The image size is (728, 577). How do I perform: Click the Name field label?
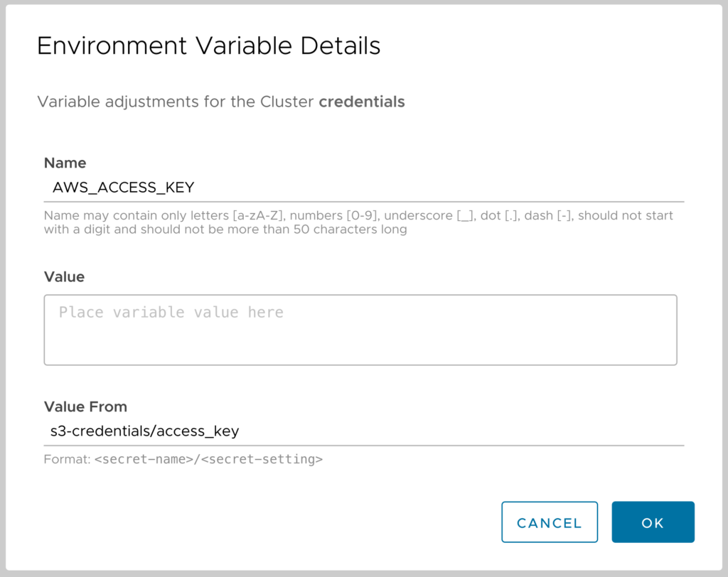[x=65, y=163]
